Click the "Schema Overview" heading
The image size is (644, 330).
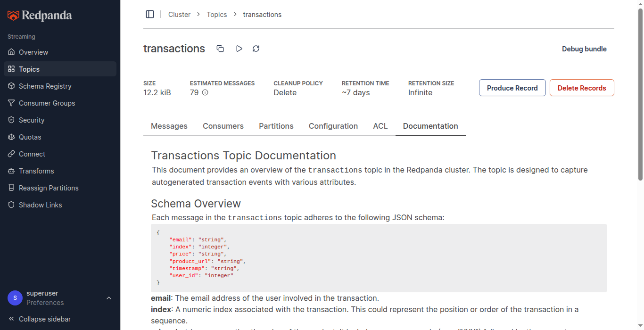tap(196, 204)
